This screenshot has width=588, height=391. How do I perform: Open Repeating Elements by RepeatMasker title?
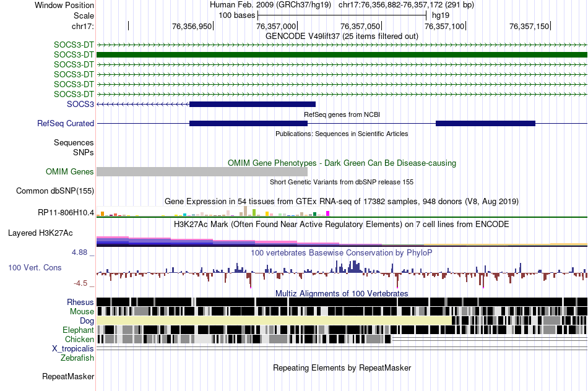[342, 367]
